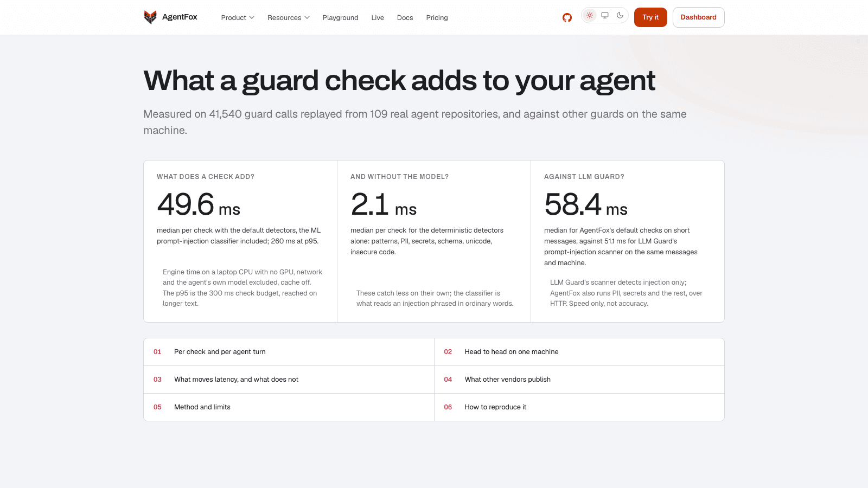Enable dark theme moon icon

(x=620, y=15)
